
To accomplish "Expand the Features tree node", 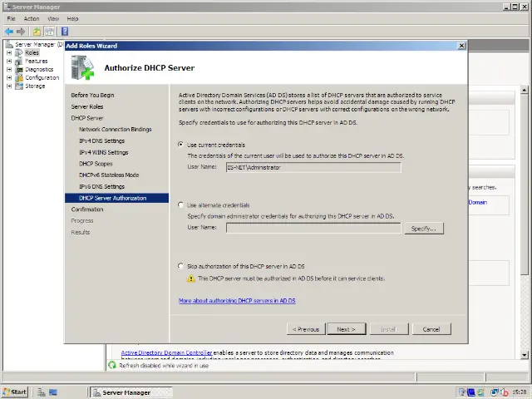I will coord(9,61).
